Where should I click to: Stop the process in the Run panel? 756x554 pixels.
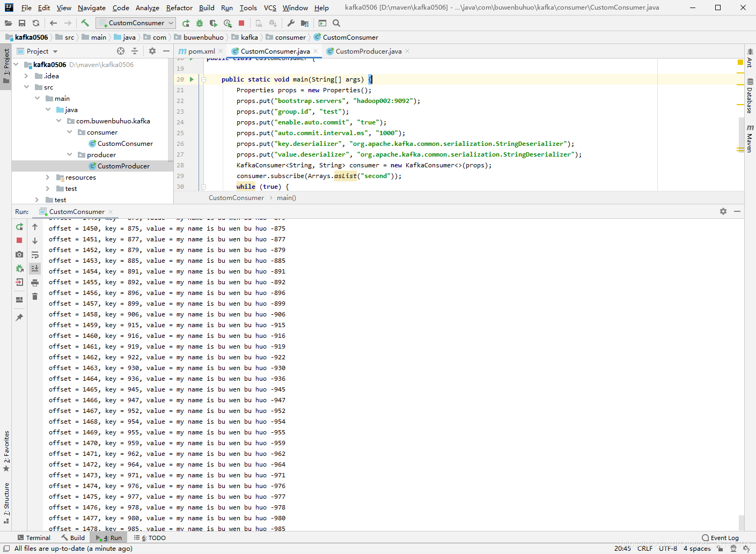19,240
